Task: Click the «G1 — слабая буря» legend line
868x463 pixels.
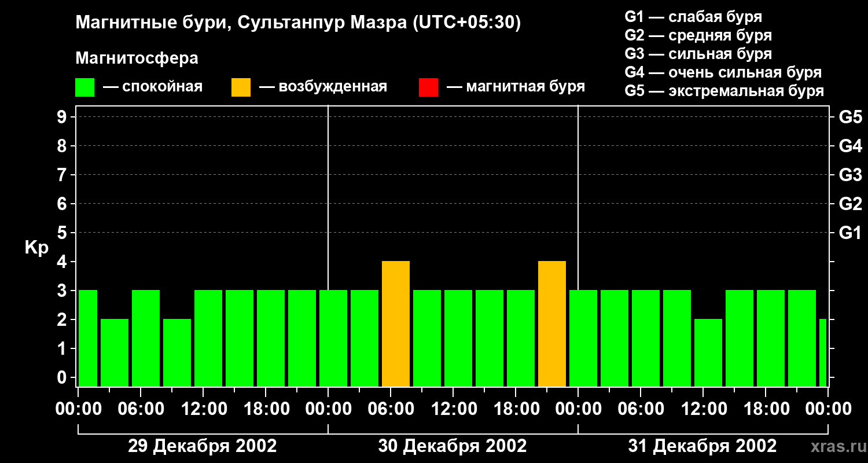Action: tap(693, 17)
